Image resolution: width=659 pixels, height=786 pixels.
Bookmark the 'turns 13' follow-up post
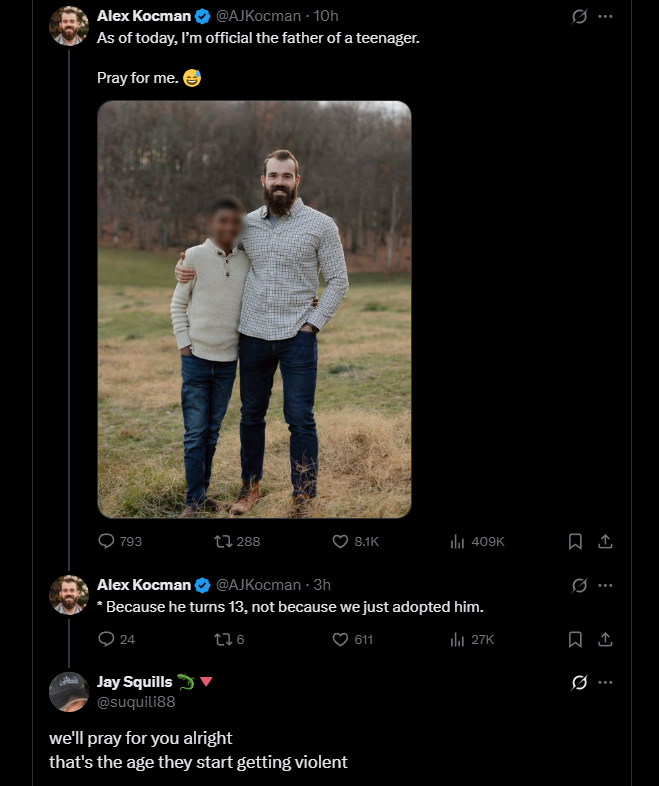[575, 639]
